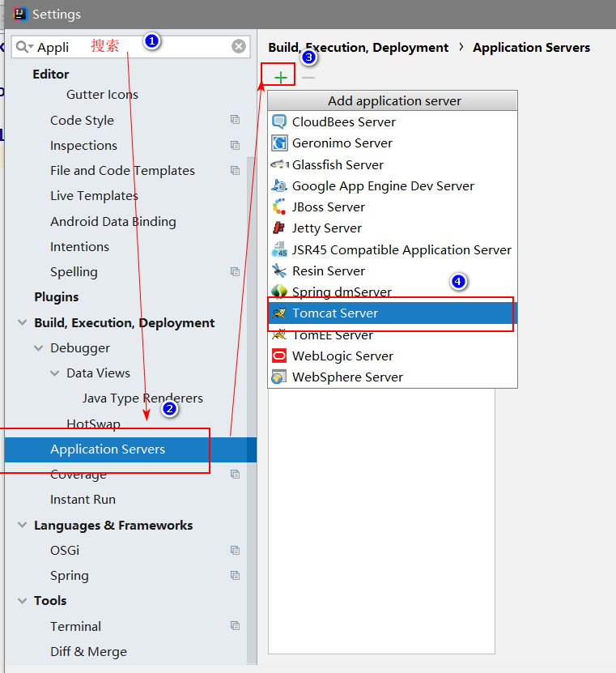Click project-level icon next to Terminal
This screenshot has height=673, width=616.
[x=235, y=626]
